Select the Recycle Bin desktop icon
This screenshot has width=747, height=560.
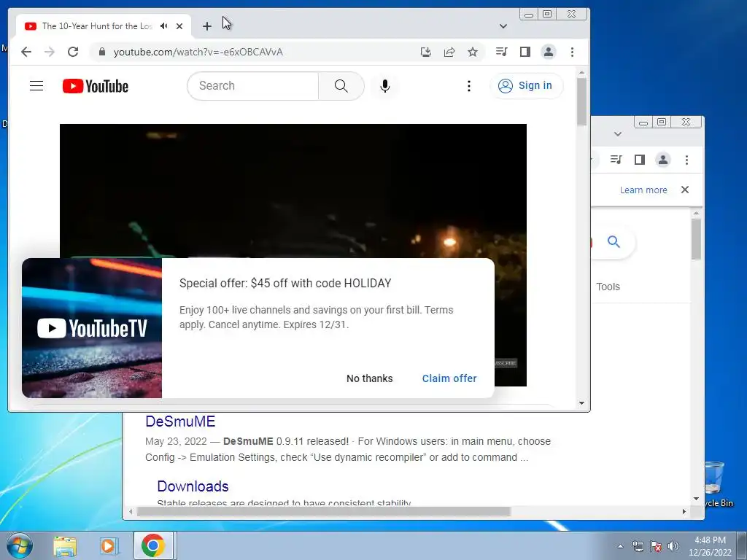click(x=715, y=484)
